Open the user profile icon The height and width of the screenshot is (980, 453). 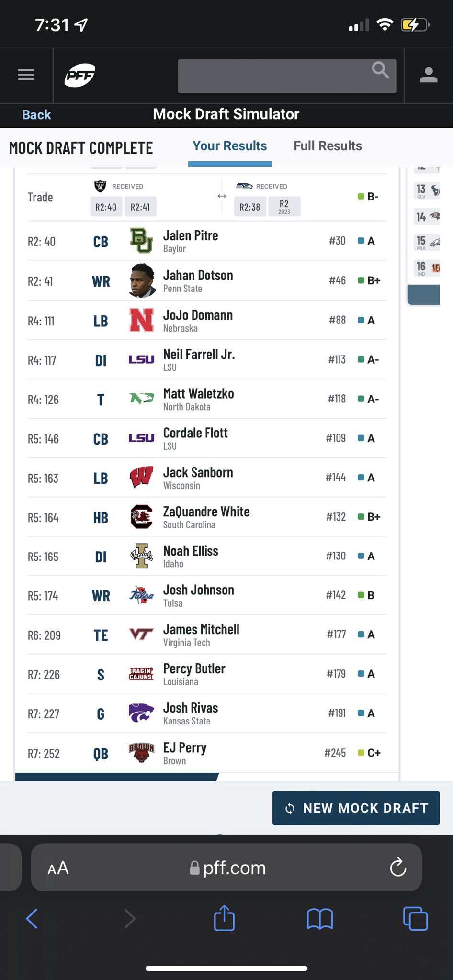coord(429,75)
